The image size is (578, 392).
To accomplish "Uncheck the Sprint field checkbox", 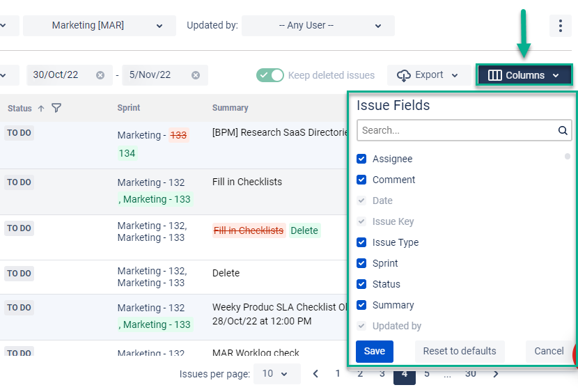I will (361, 263).
